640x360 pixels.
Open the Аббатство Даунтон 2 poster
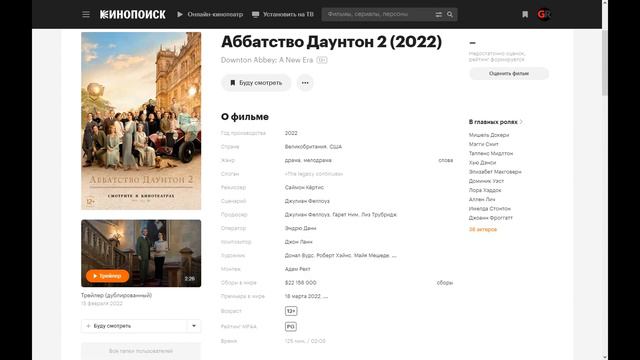(141, 121)
